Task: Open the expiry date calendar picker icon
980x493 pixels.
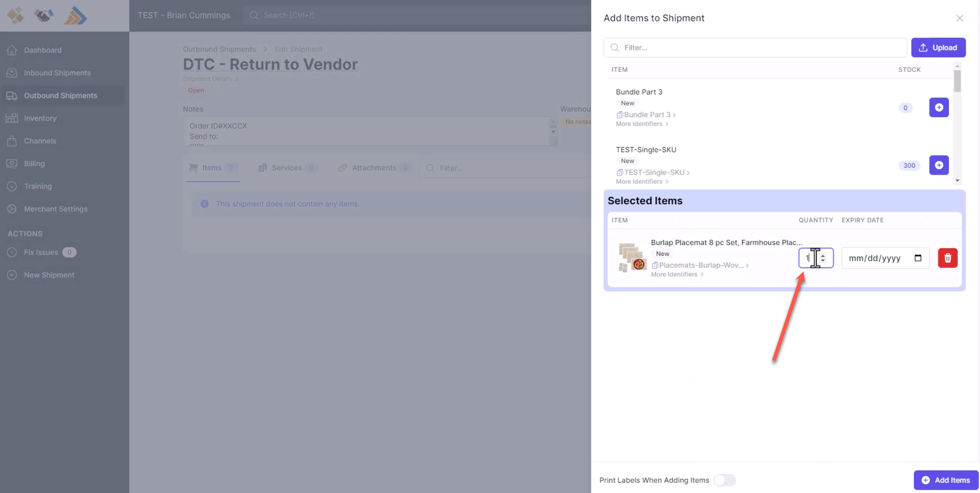Action: click(917, 258)
